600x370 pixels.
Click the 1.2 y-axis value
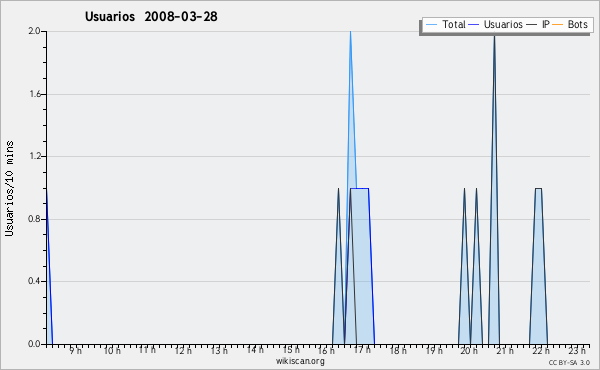35,156
